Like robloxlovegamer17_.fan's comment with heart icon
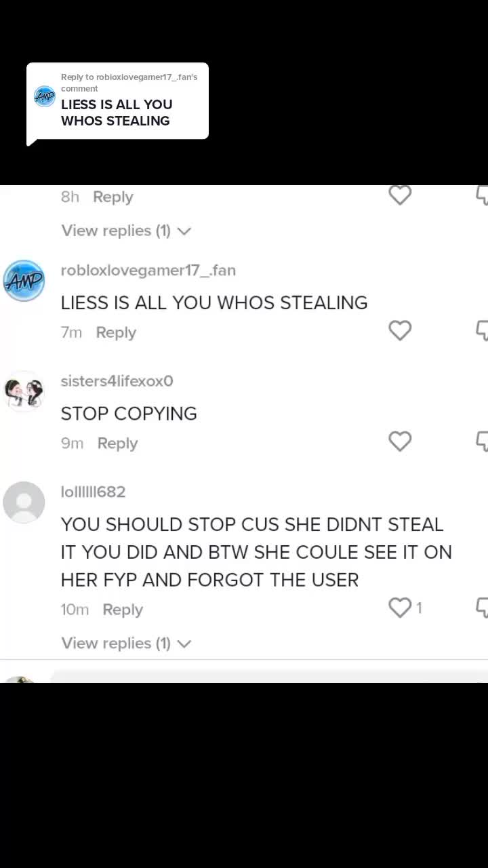 pyautogui.click(x=400, y=331)
